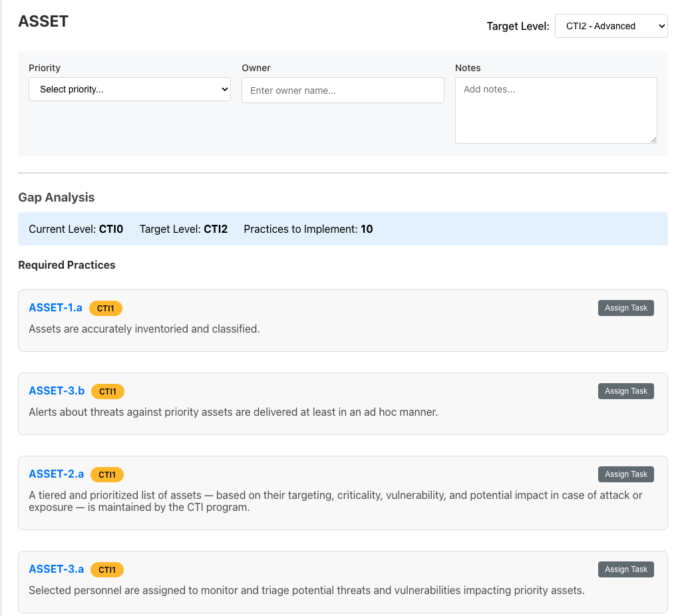Click the CTI1 badge beside ASSET-3.b
684x616 pixels.
click(x=108, y=392)
